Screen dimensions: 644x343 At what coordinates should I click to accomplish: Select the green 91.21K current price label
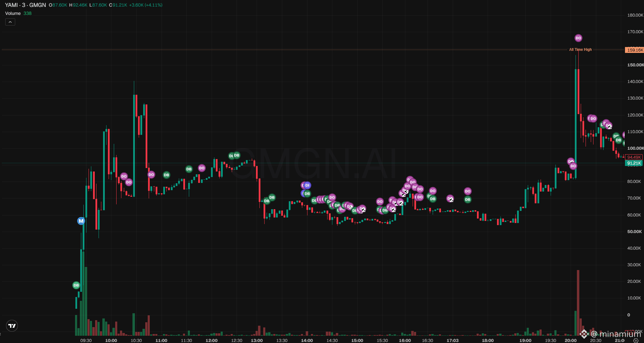pos(634,163)
